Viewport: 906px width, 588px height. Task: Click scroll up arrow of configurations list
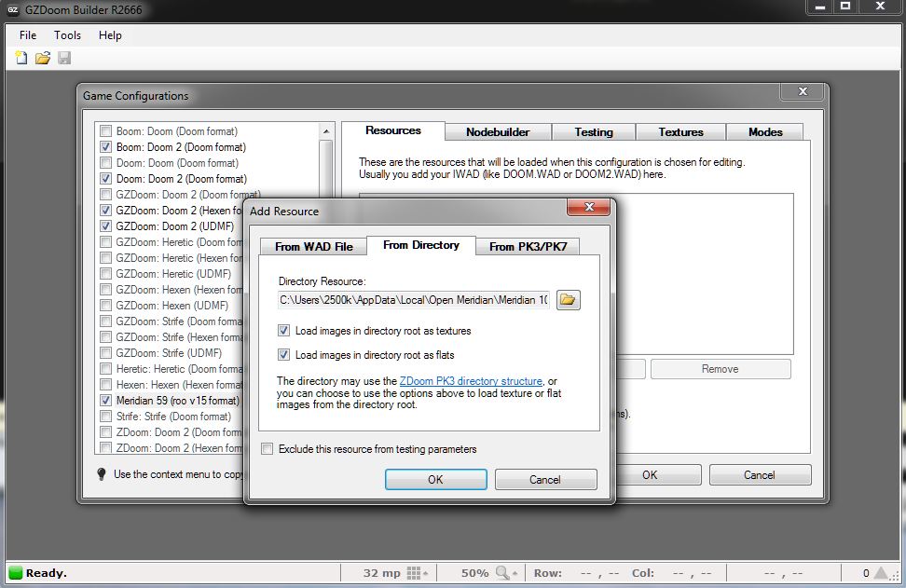tap(326, 131)
